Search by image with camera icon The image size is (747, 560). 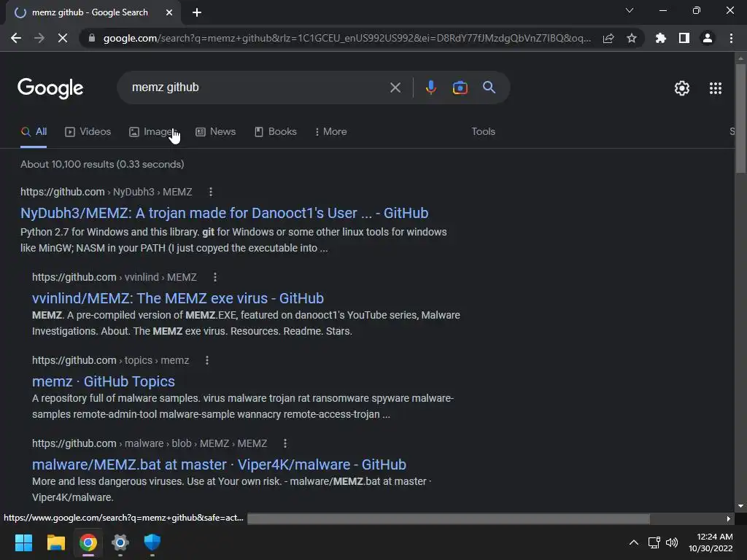[x=460, y=87]
